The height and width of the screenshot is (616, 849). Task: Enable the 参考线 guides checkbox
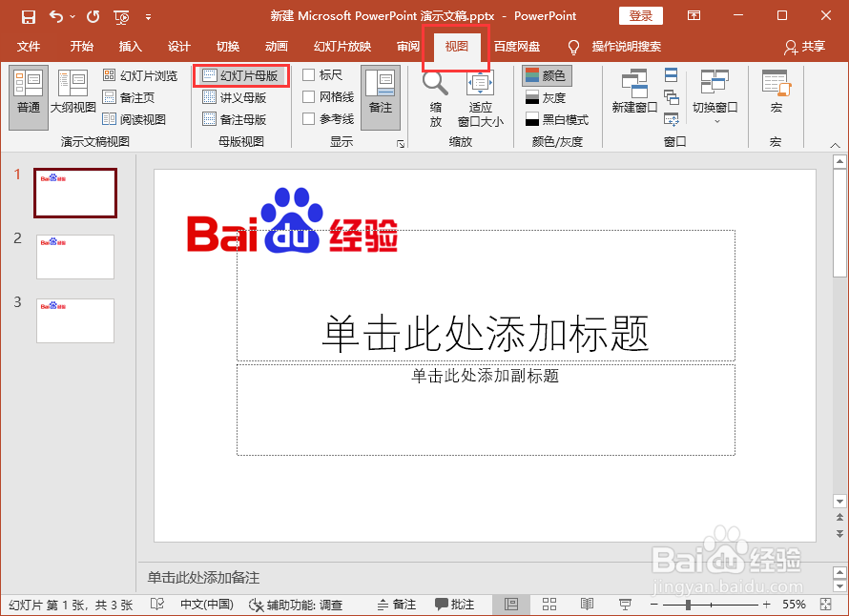pos(309,118)
